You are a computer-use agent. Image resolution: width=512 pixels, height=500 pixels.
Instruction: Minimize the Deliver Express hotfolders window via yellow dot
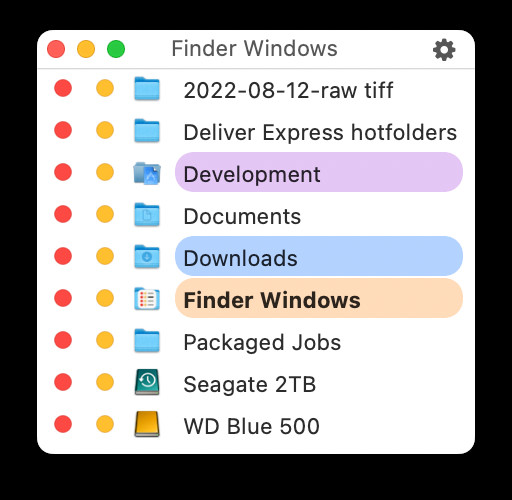105,130
